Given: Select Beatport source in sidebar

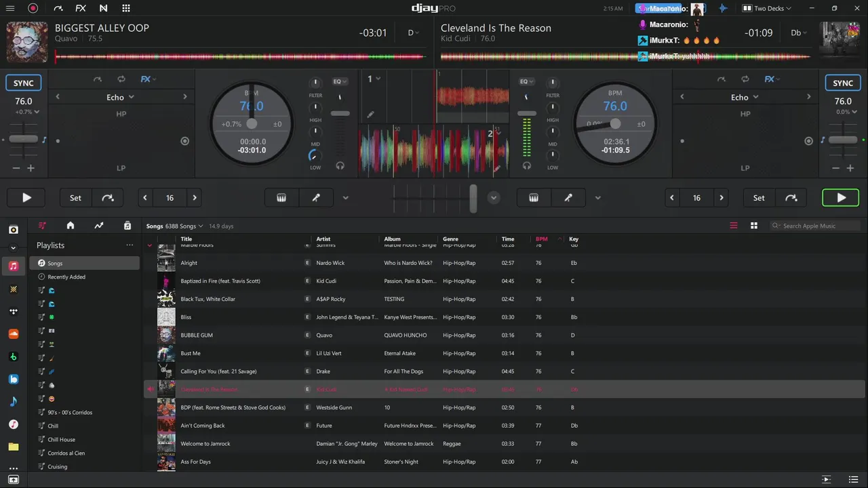Looking at the screenshot, I should click(x=13, y=357).
